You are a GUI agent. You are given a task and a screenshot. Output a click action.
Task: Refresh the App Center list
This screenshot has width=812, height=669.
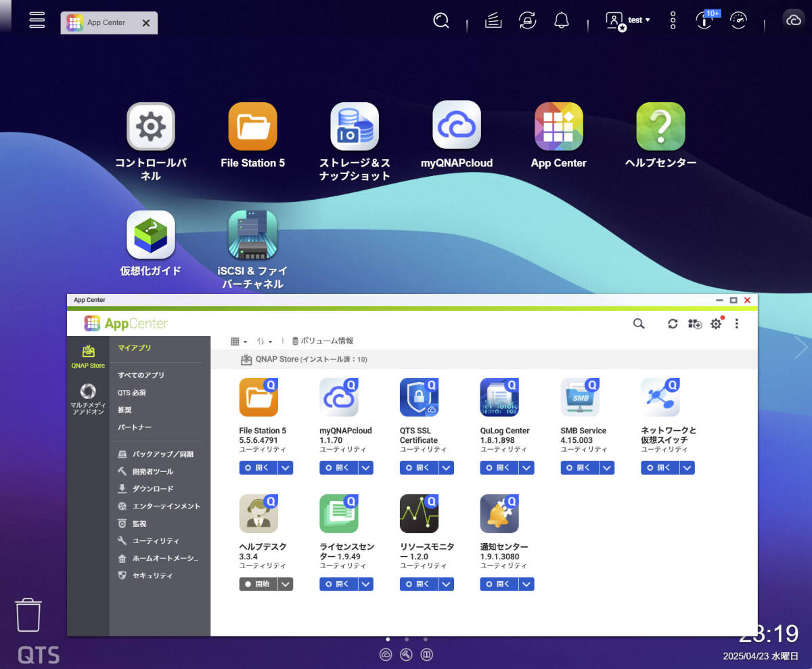click(x=673, y=324)
